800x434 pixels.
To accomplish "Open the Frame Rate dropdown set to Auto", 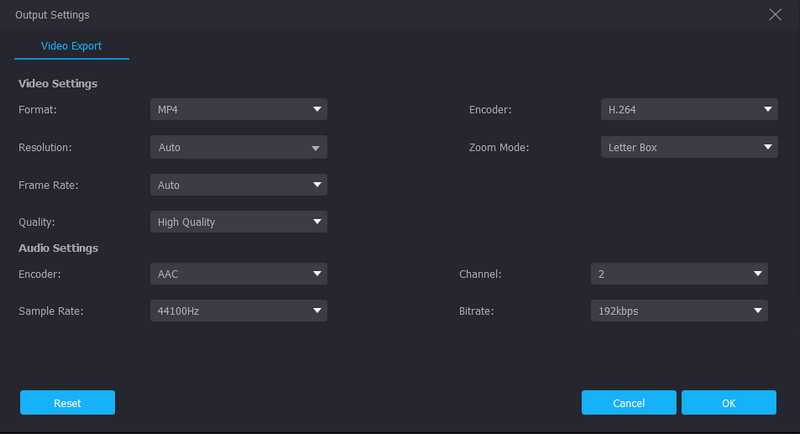I will point(238,185).
